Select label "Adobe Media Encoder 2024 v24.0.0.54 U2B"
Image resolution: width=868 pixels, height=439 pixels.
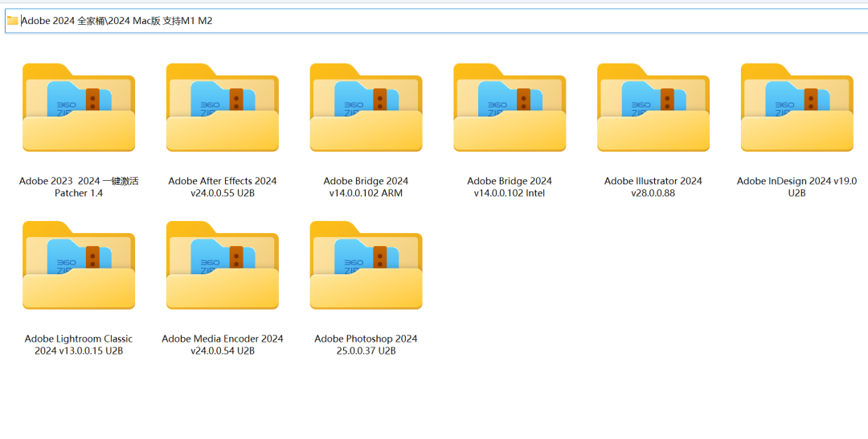point(223,345)
